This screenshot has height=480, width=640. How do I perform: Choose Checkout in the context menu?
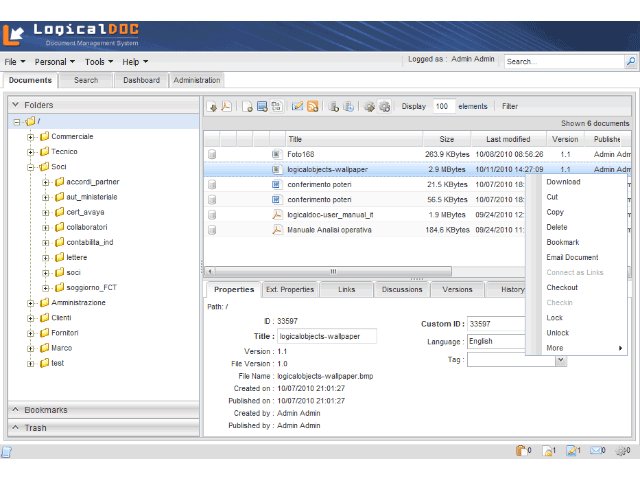576,287
